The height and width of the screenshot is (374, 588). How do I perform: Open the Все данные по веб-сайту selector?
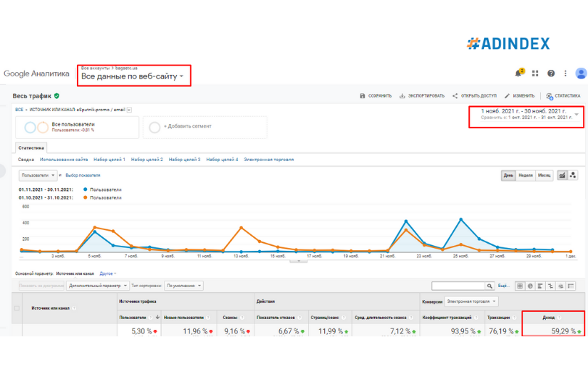(133, 76)
